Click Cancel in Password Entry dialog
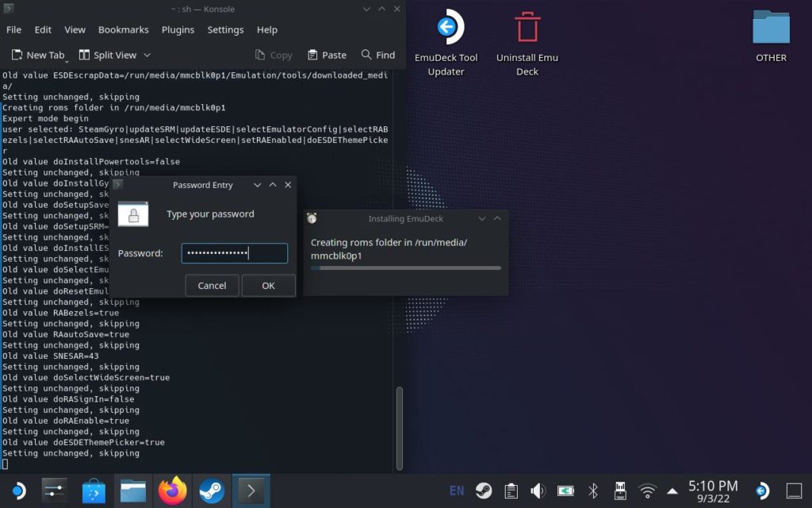The image size is (812, 508). click(212, 286)
